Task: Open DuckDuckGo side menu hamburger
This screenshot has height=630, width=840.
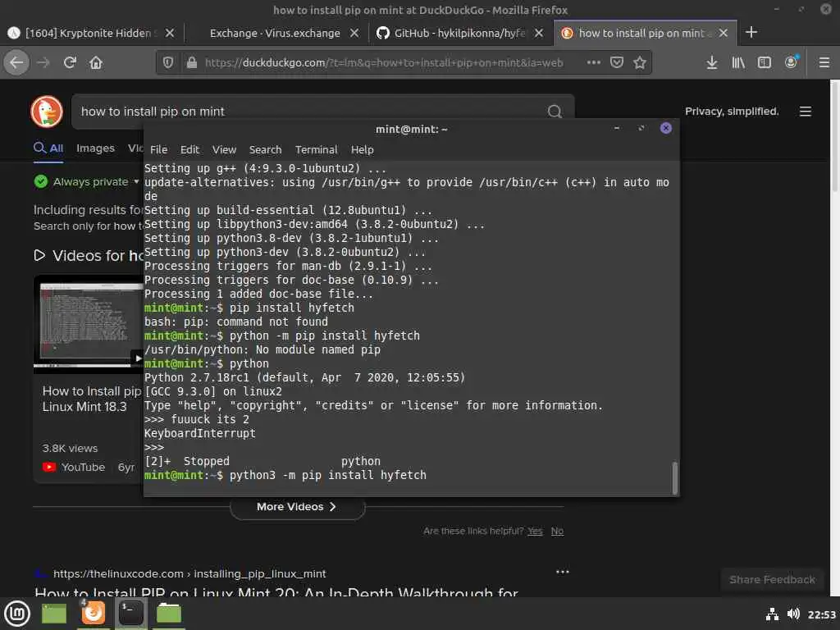Action: click(x=806, y=112)
